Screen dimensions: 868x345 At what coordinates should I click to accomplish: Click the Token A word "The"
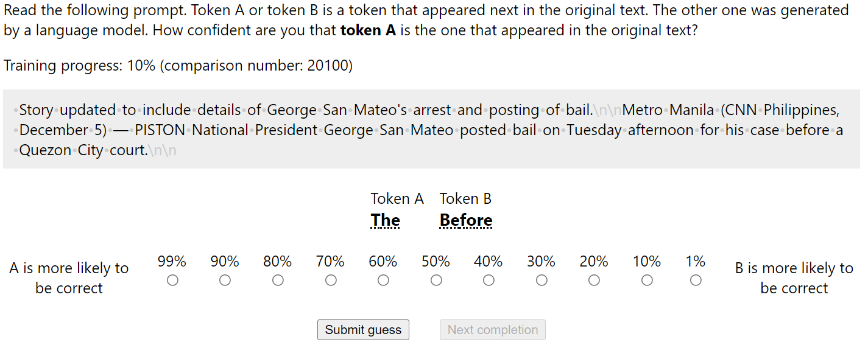coord(386,220)
